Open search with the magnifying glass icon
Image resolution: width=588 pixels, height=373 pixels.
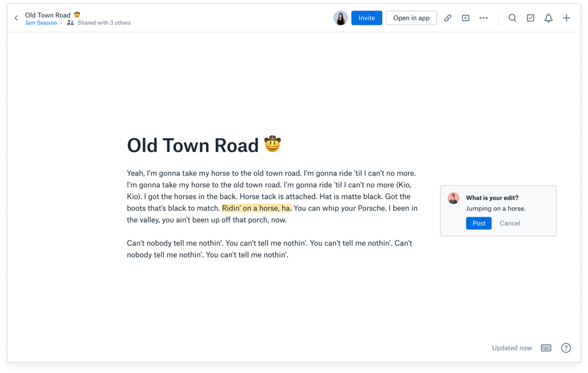512,18
